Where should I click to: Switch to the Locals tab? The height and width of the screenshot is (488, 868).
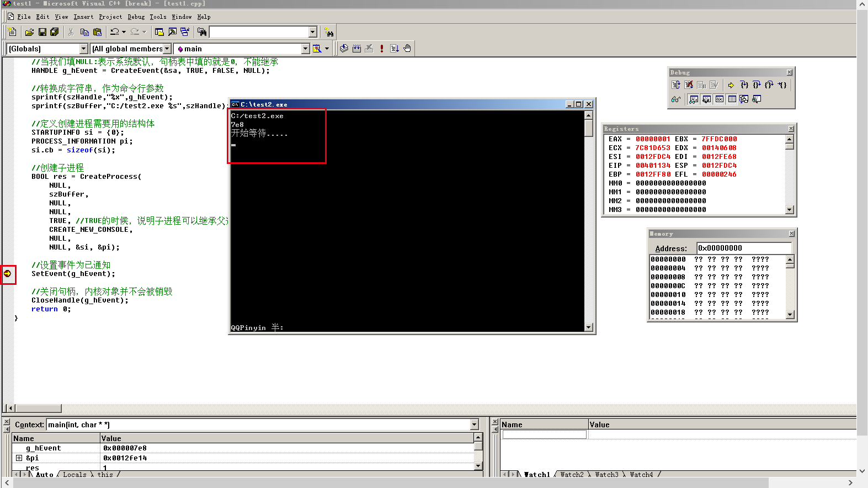pos(74,474)
